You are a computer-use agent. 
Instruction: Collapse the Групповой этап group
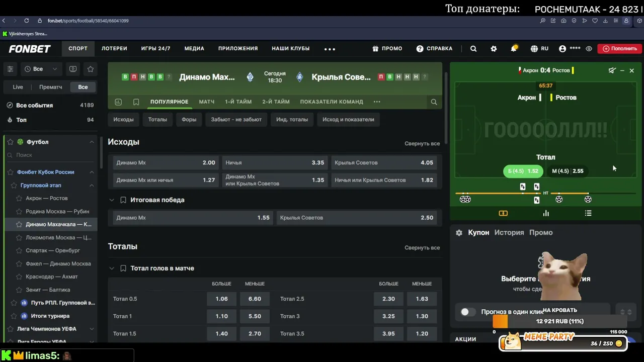[92, 186]
